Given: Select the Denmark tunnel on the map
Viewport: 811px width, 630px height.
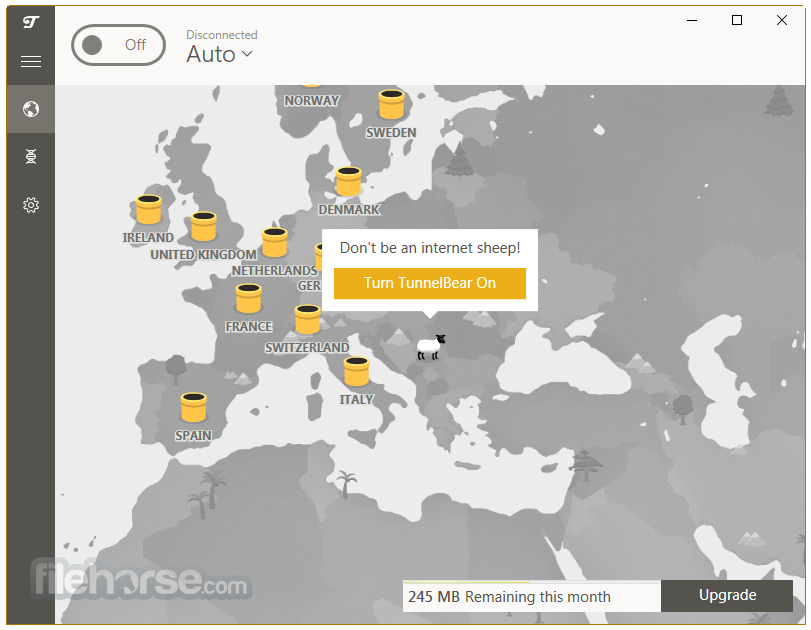Looking at the screenshot, I should pyautogui.click(x=349, y=182).
